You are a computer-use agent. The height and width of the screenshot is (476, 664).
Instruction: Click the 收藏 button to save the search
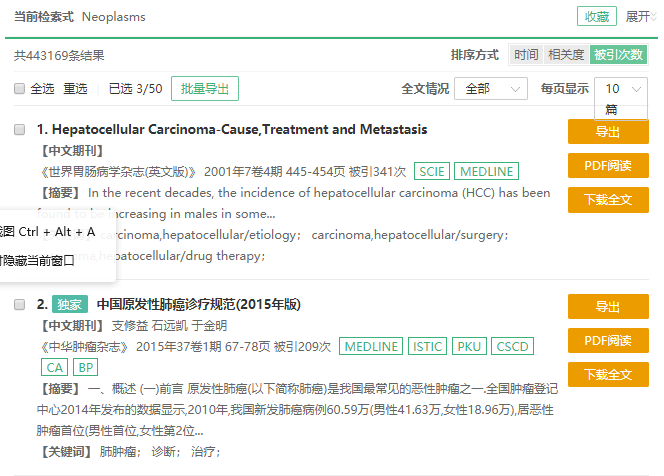[x=596, y=17]
